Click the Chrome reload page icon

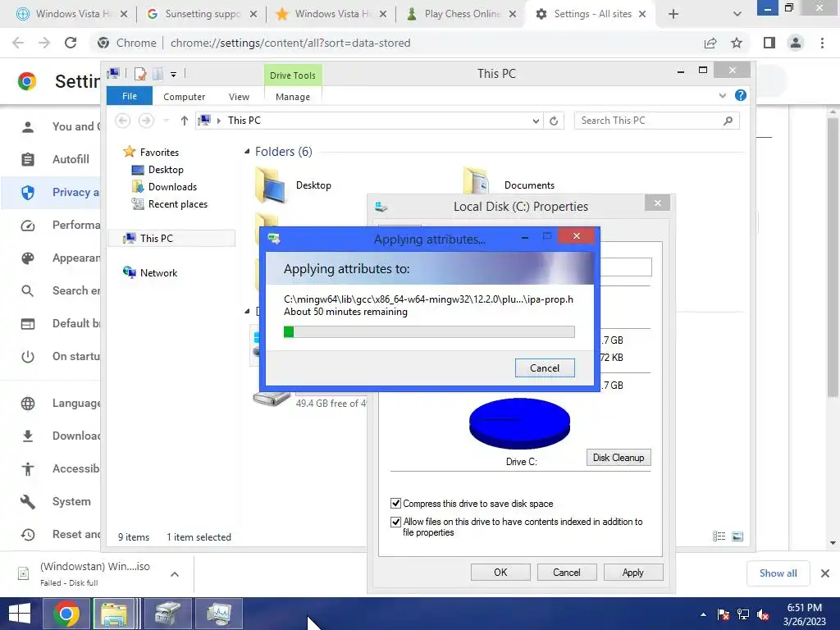point(71,43)
